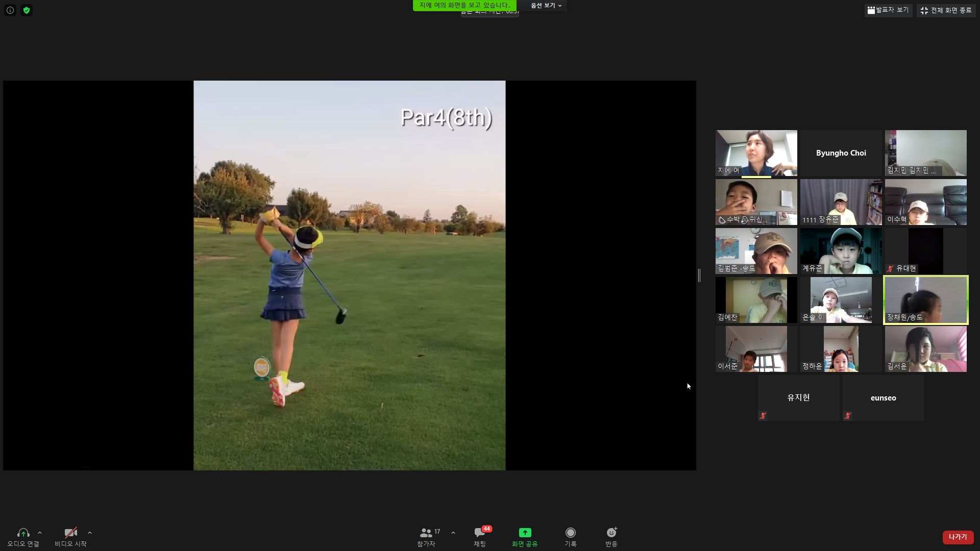Click the green encryption shield icon
980x551 pixels.
pos(27,10)
